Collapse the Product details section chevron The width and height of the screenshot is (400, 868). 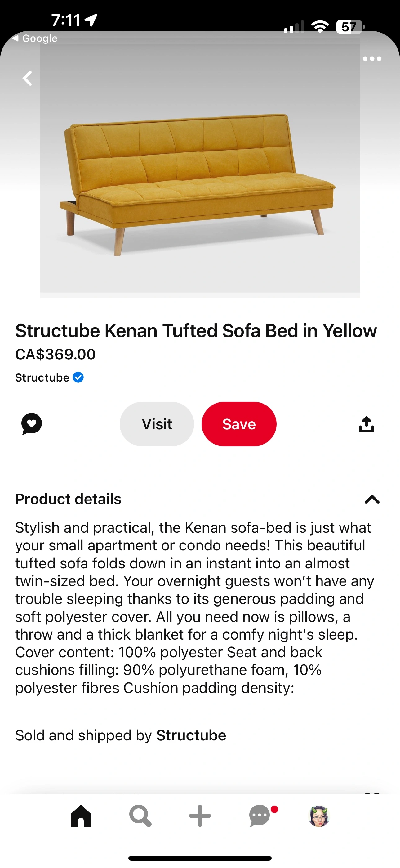click(372, 499)
